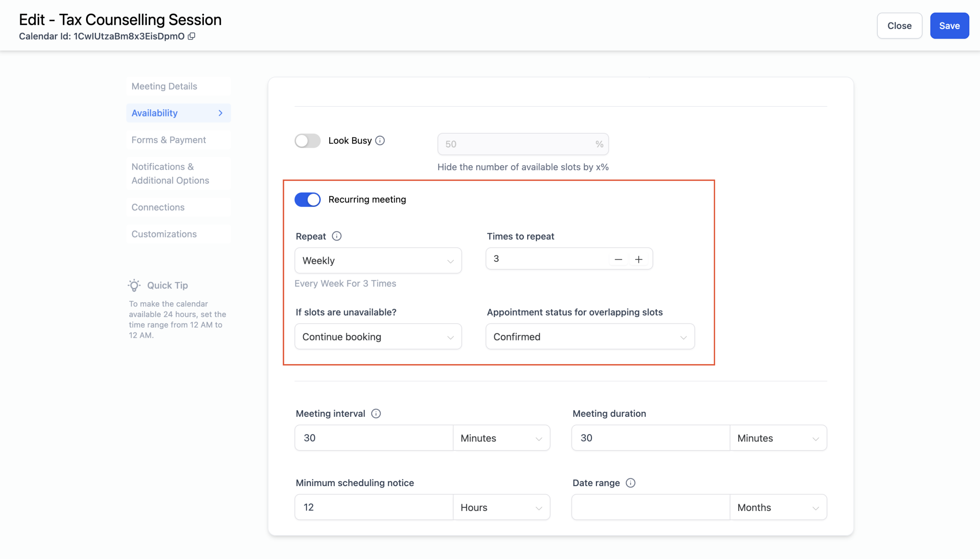Expand the Confirmed appointment status dropdown
The image size is (980, 559).
(590, 337)
